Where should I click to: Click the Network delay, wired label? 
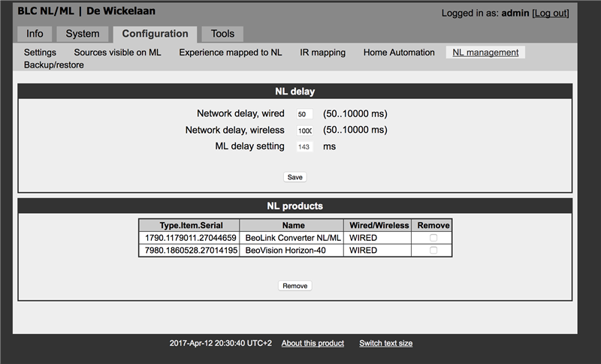pyautogui.click(x=240, y=113)
